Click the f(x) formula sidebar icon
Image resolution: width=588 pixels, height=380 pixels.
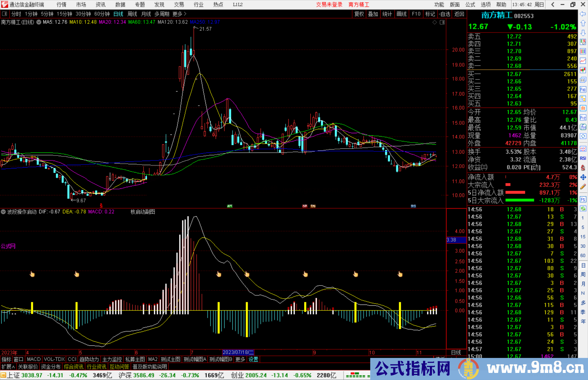(x=583, y=127)
